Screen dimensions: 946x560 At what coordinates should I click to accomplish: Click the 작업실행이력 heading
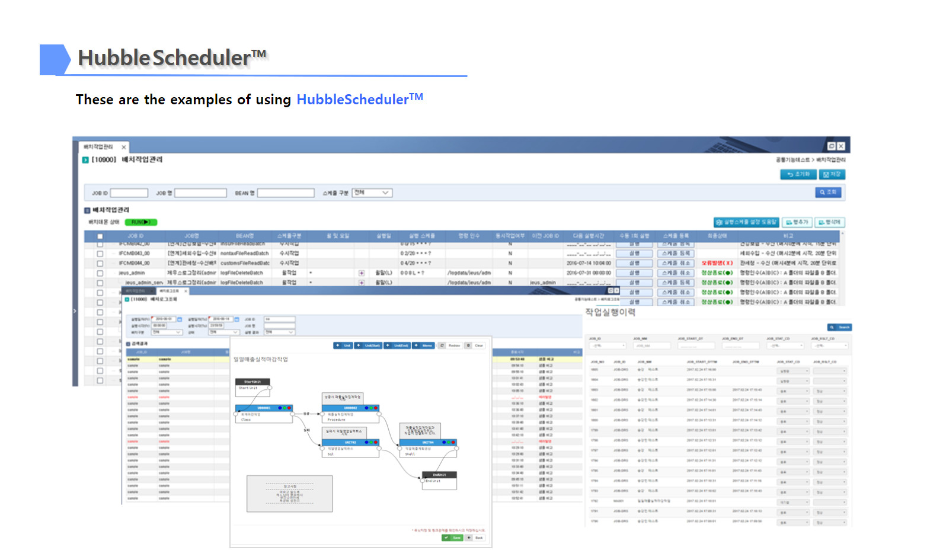610,312
